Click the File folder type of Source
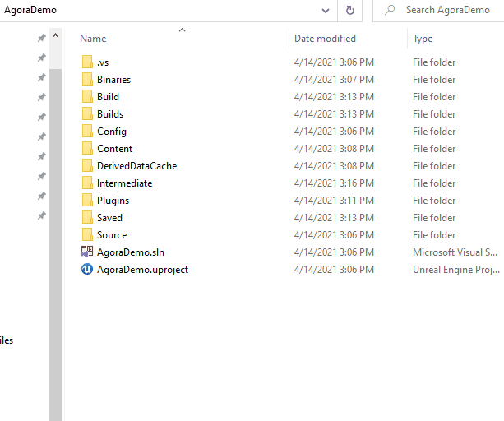504x421 pixels. coord(434,235)
